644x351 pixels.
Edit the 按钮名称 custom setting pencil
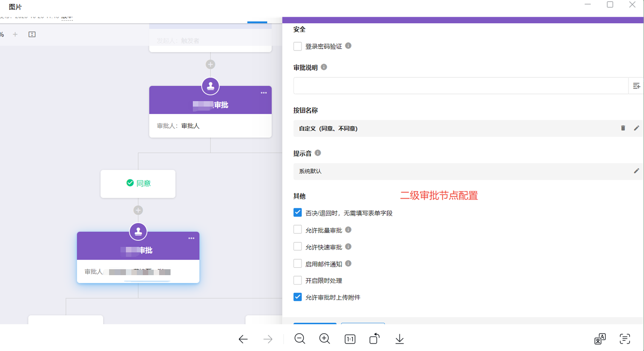tap(637, 128)
